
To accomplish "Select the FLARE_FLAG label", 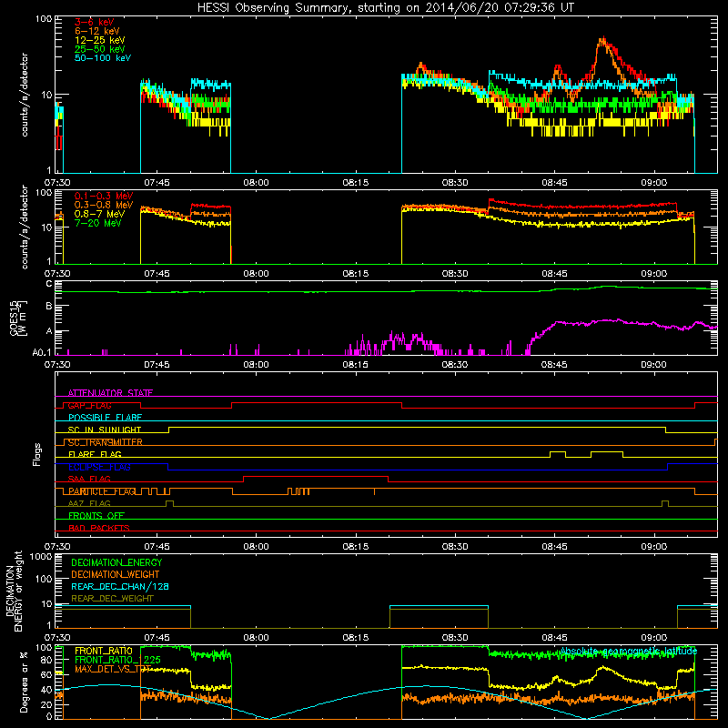I will coord(95,454).
